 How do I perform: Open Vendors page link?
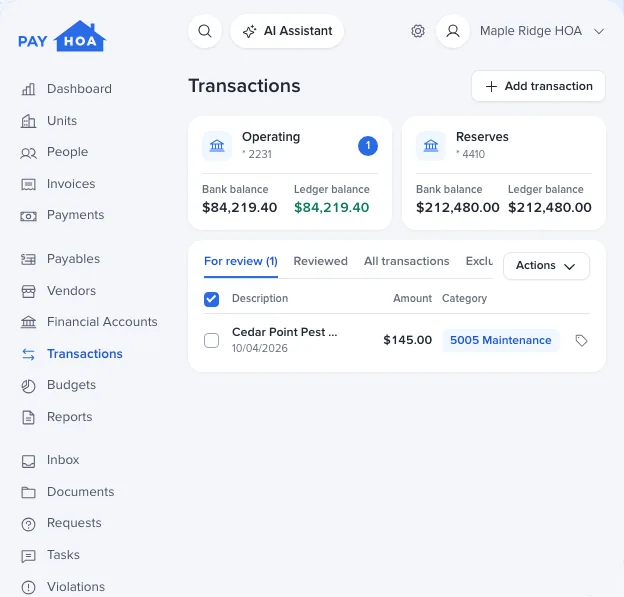[71, 291]
